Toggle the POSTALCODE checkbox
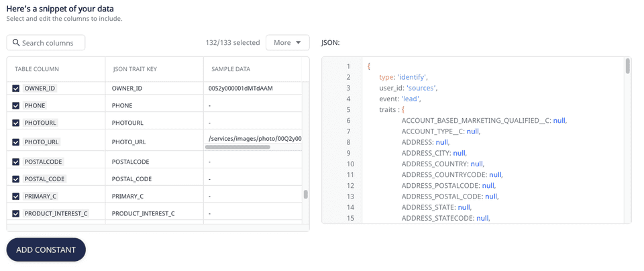 coord(16,162)
